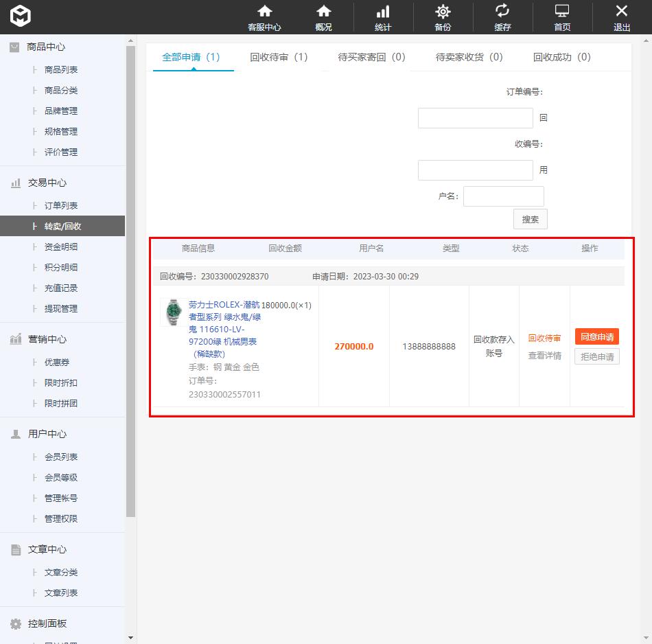The image size is (652, 644).
Task: Collapse the 商品中心 sidebar section
Action: pyautogui.click(x=46, y=47)
